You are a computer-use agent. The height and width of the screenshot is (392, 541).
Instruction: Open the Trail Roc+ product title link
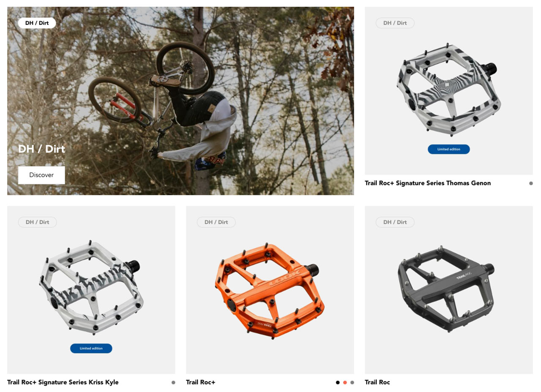201,382
